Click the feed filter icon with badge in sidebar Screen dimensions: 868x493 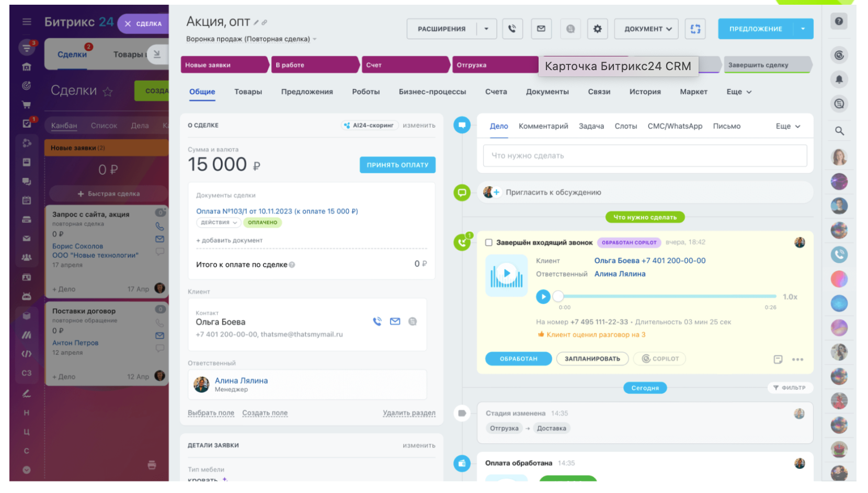(x=27, y=48)
